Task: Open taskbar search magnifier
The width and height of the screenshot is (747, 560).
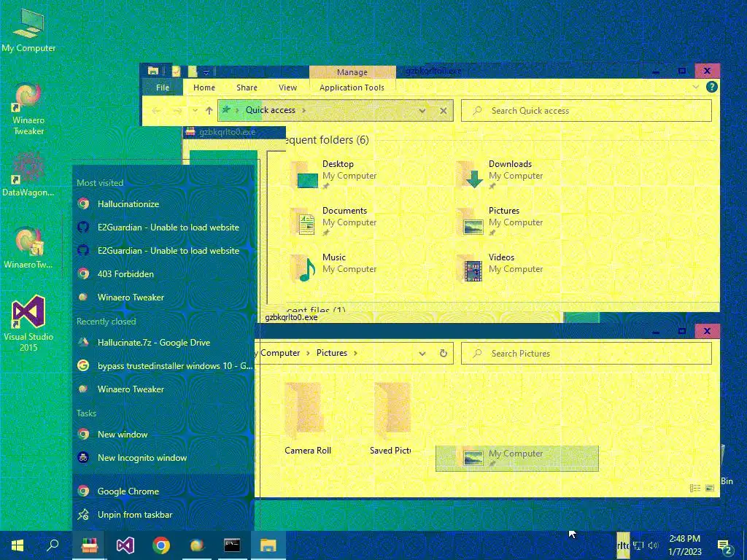Action: [x=53, y=545]
